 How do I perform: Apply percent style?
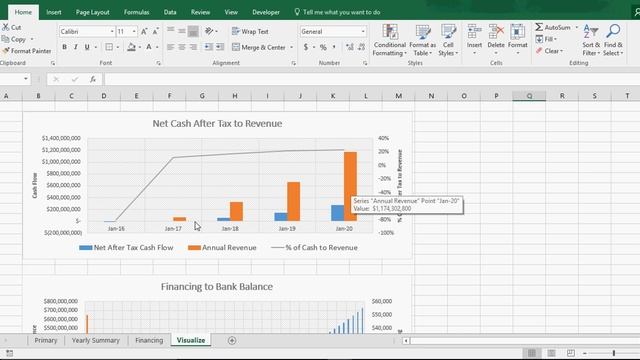(x=323, y=47)
